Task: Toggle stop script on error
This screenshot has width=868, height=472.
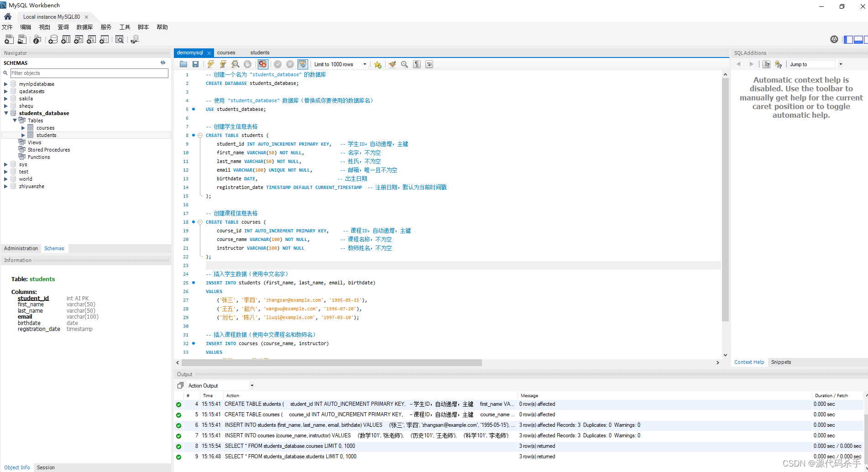Action: coord(262,64)
